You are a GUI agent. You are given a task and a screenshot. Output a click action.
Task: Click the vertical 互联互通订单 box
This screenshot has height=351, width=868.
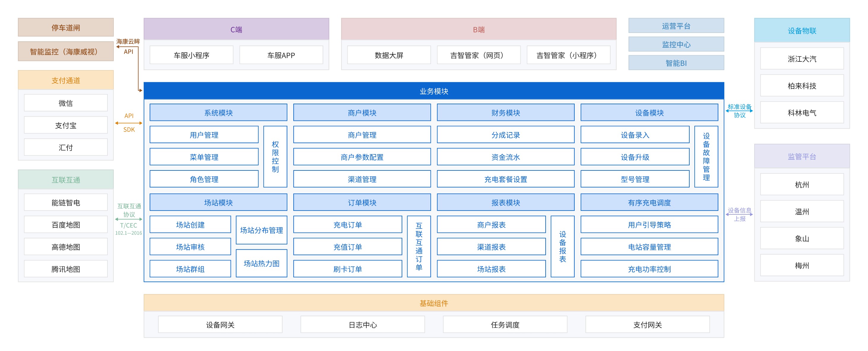pos(419,246)
